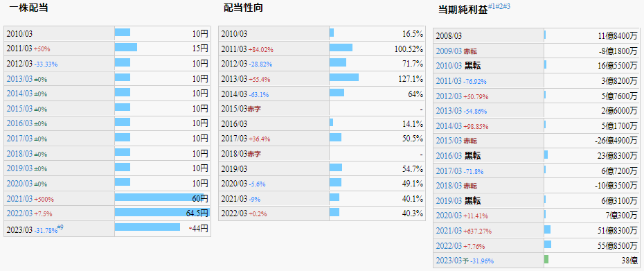This screenshot has height=271, width=644.
Task: Click the 64.5円 dividend bar for 2022/03
Action: [162, 212]
